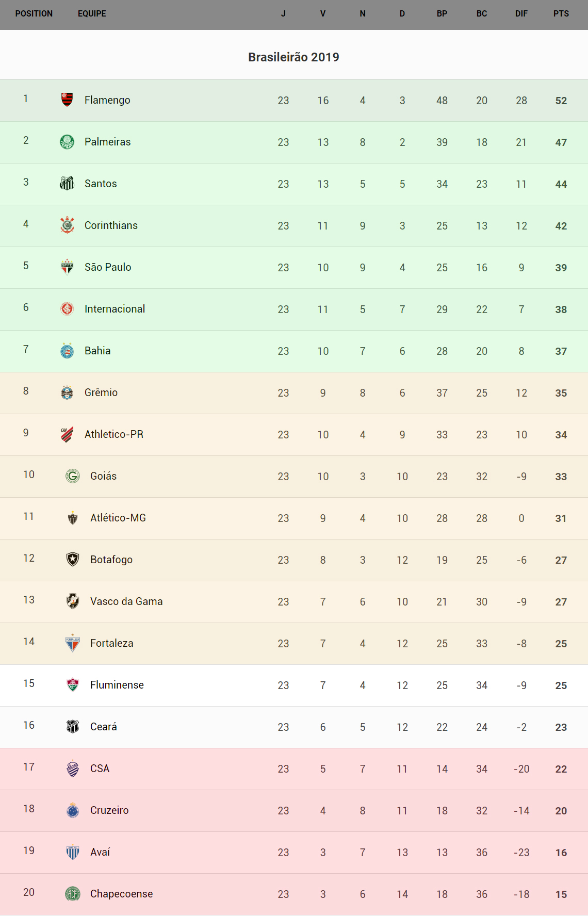
Task: Click the Fluminense club crest
Action: (73, 684)
